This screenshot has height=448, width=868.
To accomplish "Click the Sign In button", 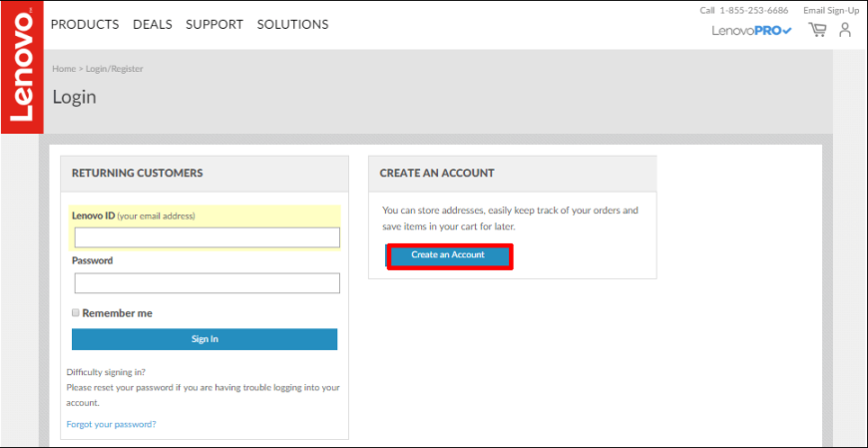I will pos(205,339).
